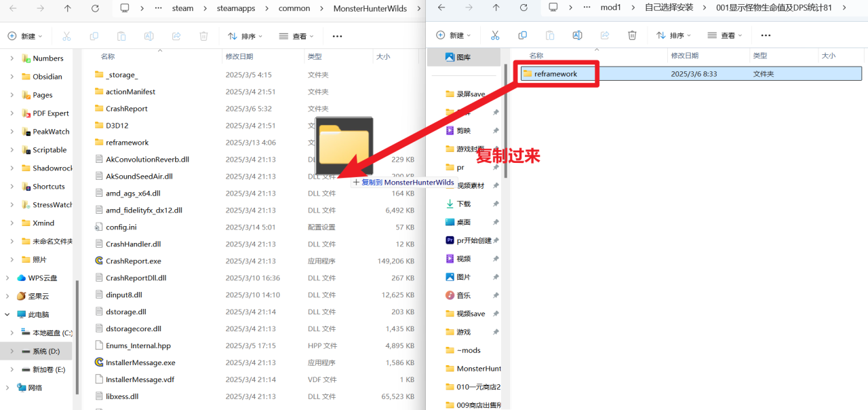Delete reframework using the trash icon
Viewport: 868px width, 410px height.
tap(632, 35)
